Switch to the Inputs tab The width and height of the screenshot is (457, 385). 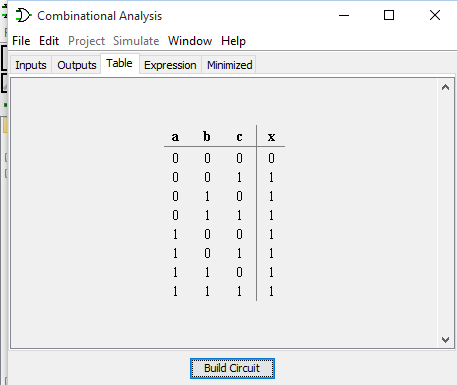click(31, 65)
